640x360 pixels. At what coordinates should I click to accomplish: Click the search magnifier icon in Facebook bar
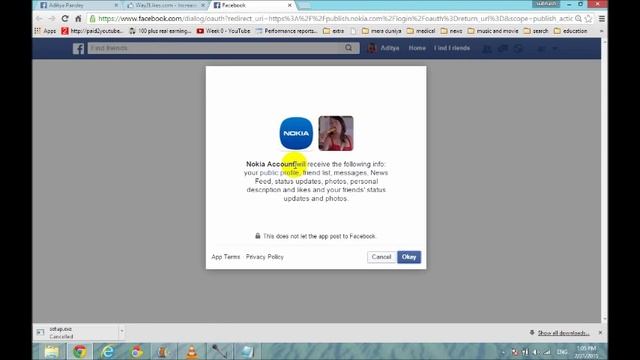[349, 48]
